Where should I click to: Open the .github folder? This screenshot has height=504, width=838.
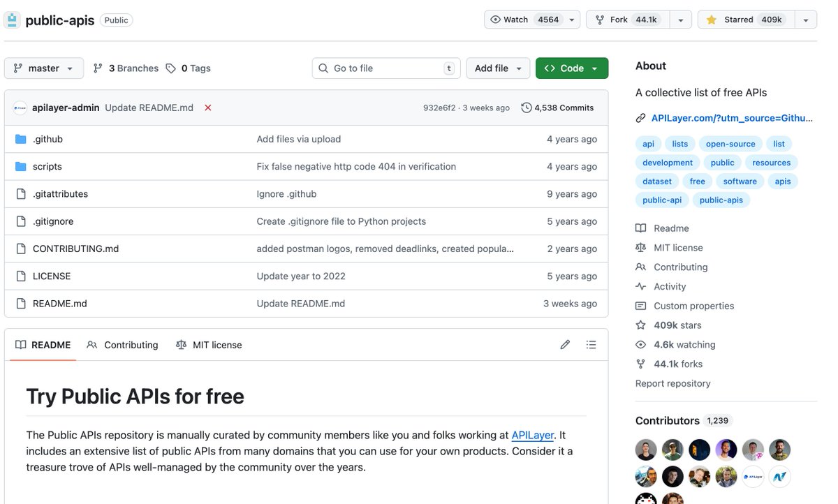point(47,139)
